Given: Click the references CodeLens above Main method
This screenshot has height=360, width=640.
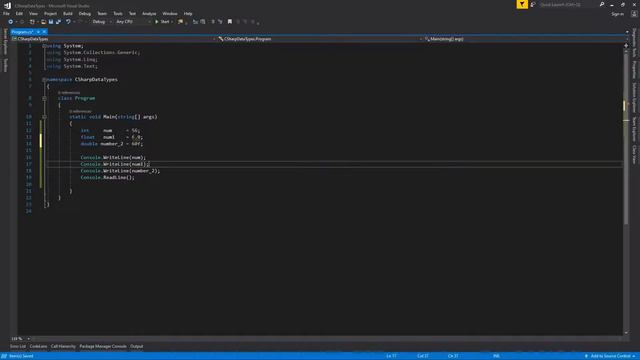Looking at the screenshot, I should [x=80, y=111].
